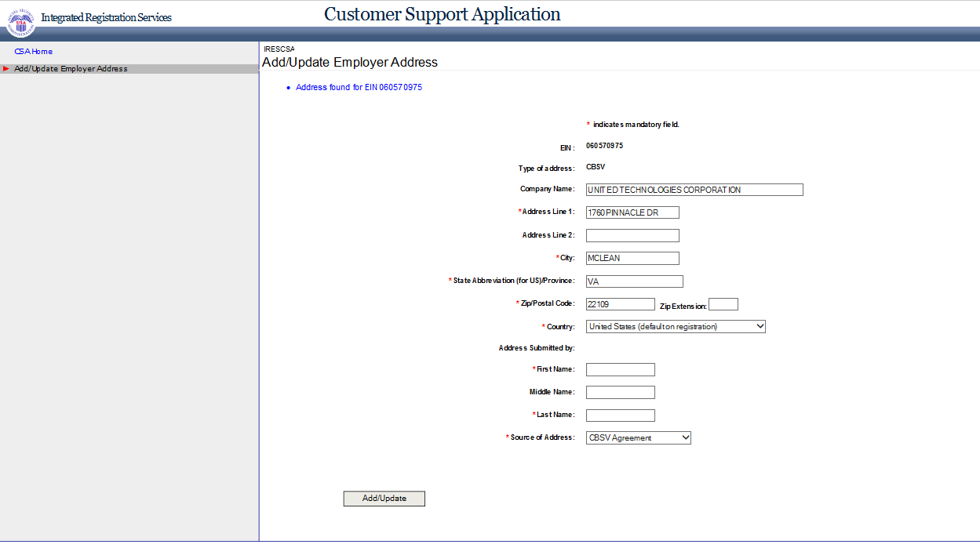Click the First Name input box
The width and height of the screenshot is (980, 548).
point(620,370)
